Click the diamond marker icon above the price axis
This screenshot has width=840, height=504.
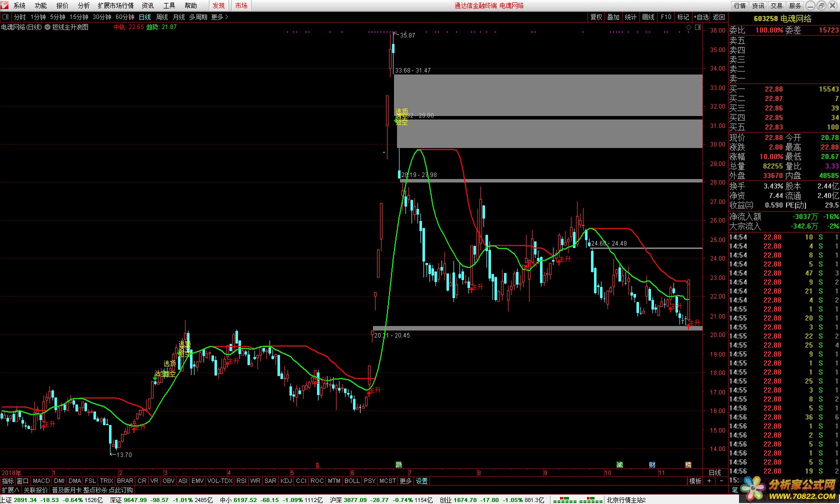coord(689,26)
